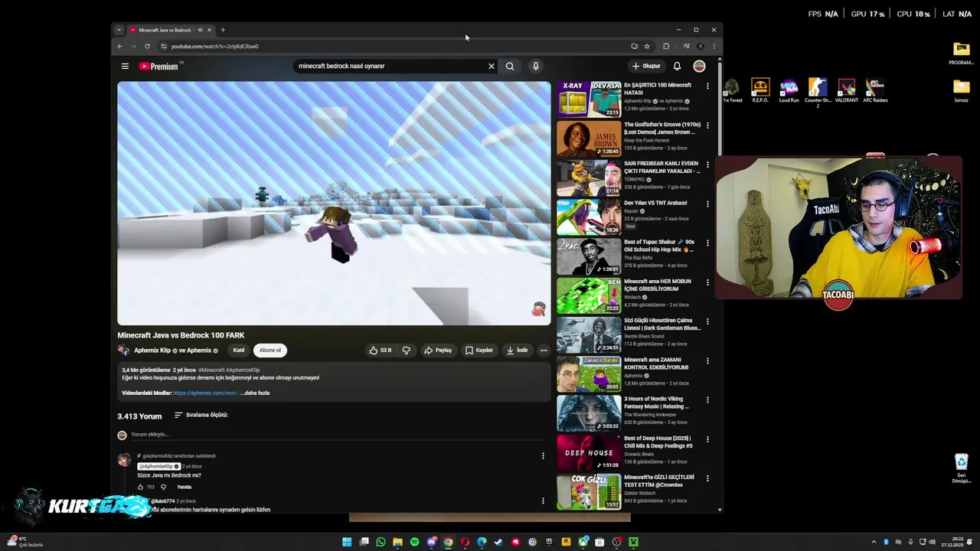Open SARI FREDBEAR KANLI EVDEN video thumbnail
The width and height of the screenshot is (980, 551).
[589, 178]
